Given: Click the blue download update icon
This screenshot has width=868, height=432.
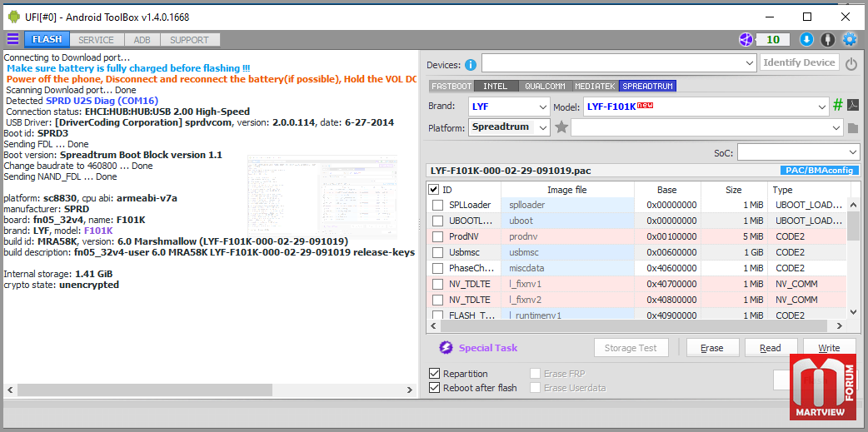Looking at the screenshot, I should click(x=806, y=39).
